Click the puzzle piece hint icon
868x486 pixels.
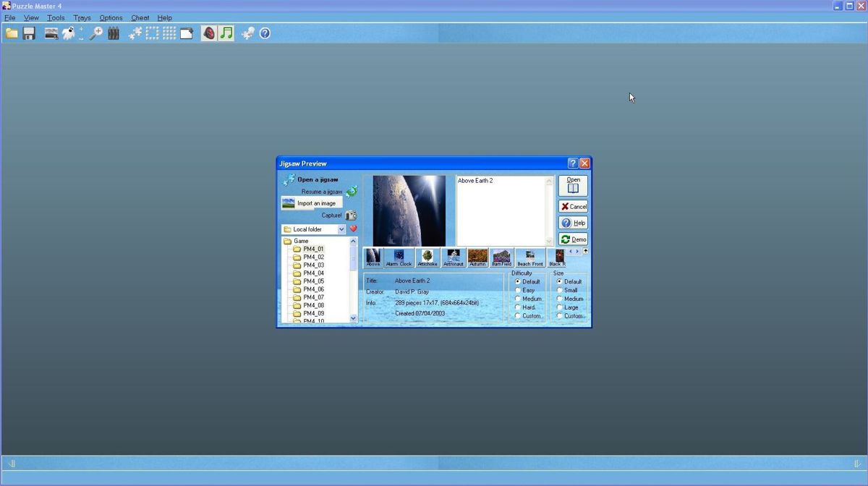point(248,33)
